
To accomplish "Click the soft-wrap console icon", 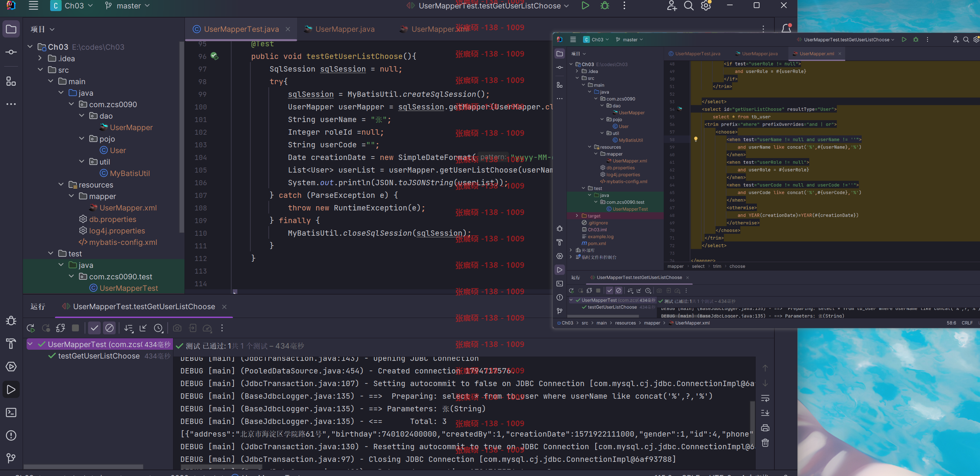I will click(765, 398).
